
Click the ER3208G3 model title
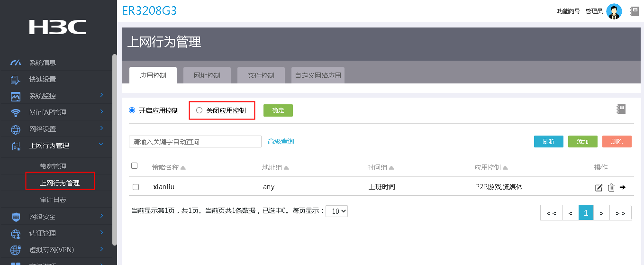149,11
